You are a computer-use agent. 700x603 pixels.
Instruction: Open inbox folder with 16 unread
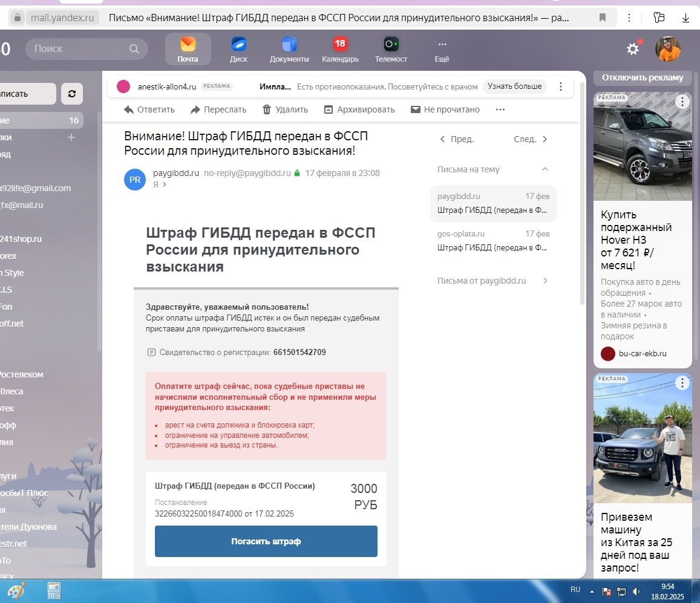(x=42, y=120)
